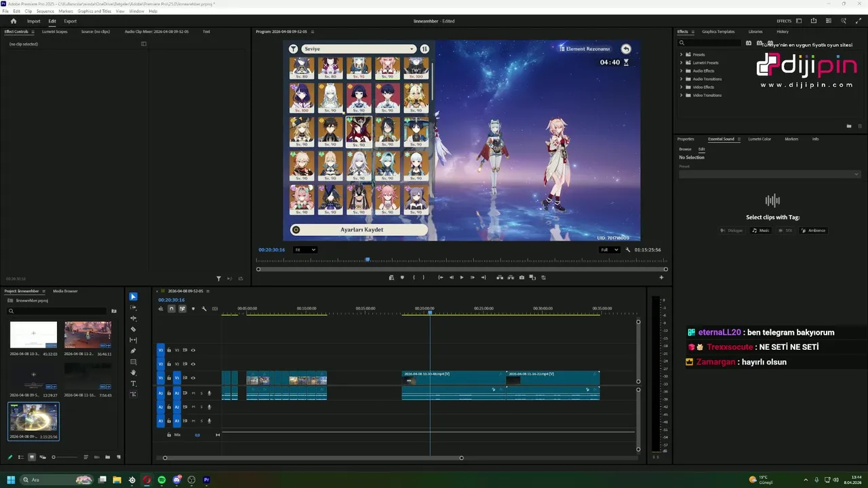Select the Type tool
The width and height of the screenshot is (868, 488).
(x=133, y=384)
